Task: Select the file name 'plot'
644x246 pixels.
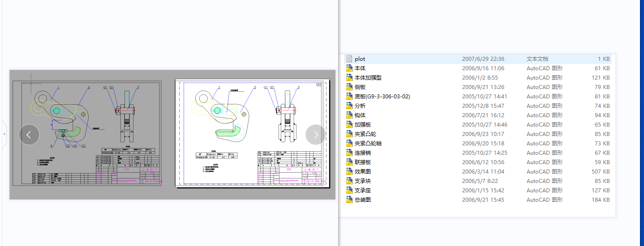Action: (360, 59)
